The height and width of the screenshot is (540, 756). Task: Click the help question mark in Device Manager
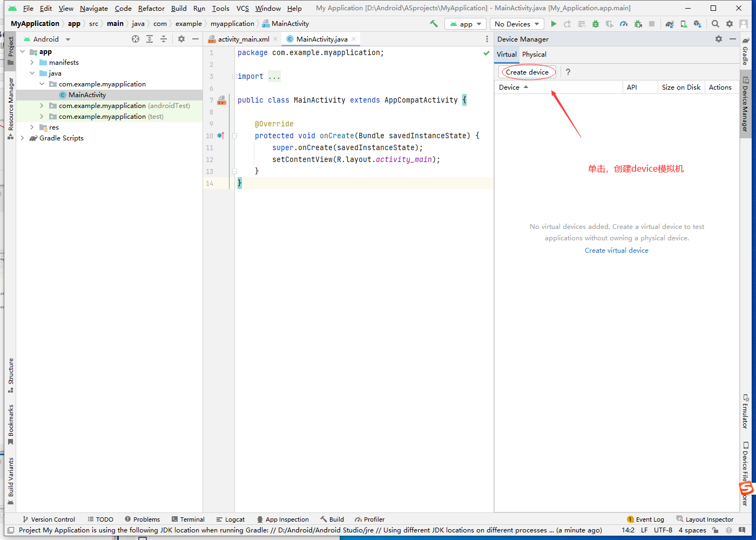coord(568,72)
